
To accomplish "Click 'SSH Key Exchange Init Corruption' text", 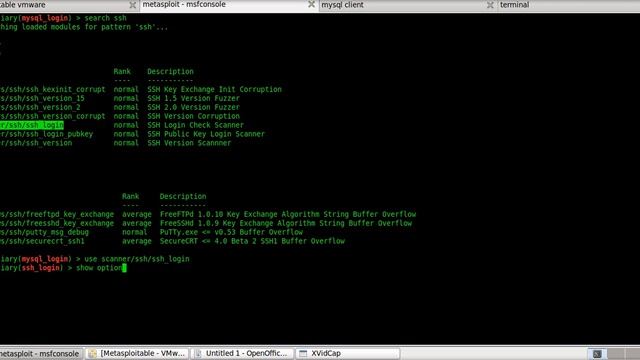I will [x=214, y=89].
